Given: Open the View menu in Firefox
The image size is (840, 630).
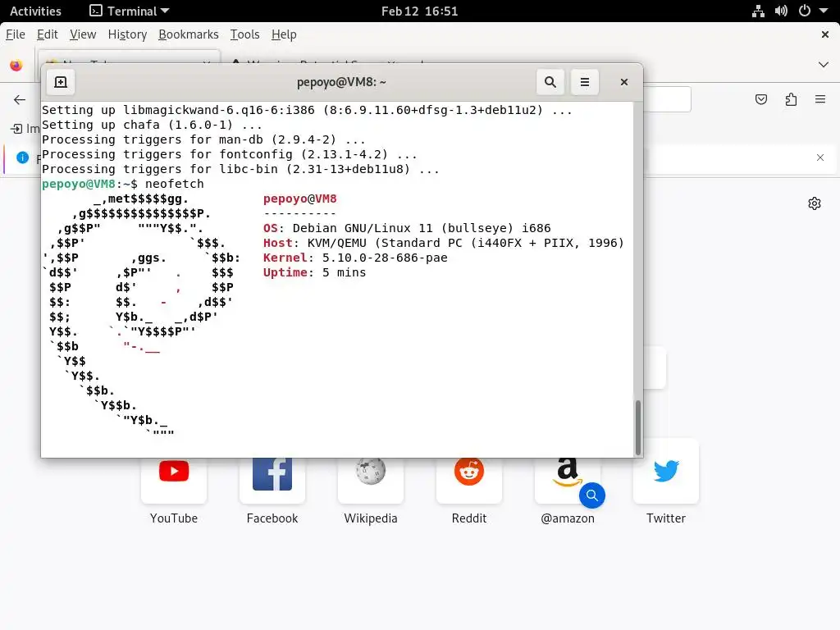Looking at the screenshot, I should [83, 34].
